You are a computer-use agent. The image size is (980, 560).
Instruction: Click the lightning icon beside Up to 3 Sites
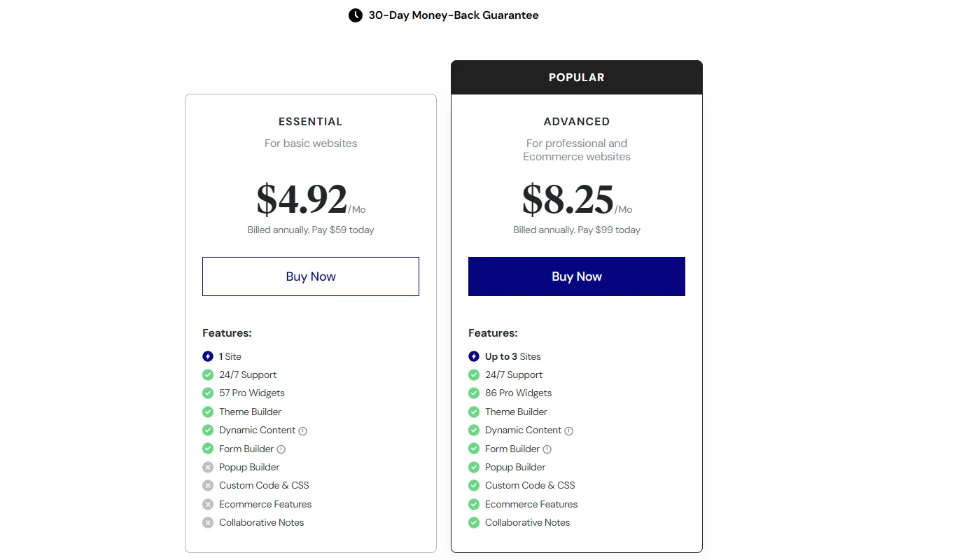click(x=474, y=356)
